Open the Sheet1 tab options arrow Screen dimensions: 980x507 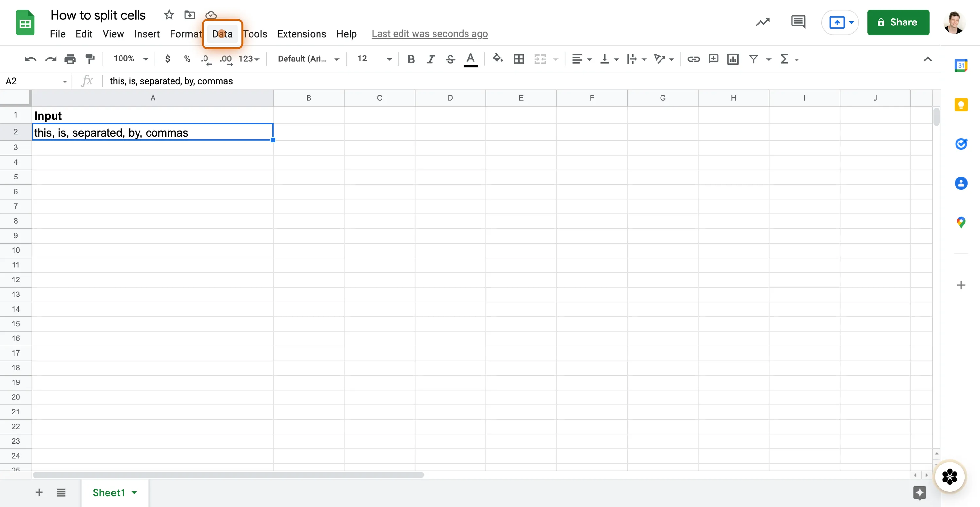click(134, 492)
